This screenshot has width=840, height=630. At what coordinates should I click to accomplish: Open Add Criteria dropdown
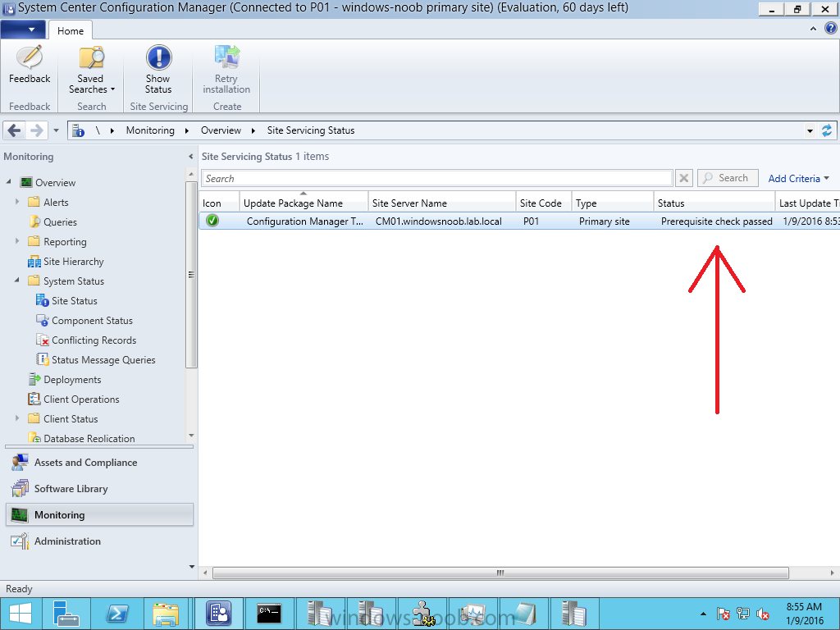click(798, 178)
